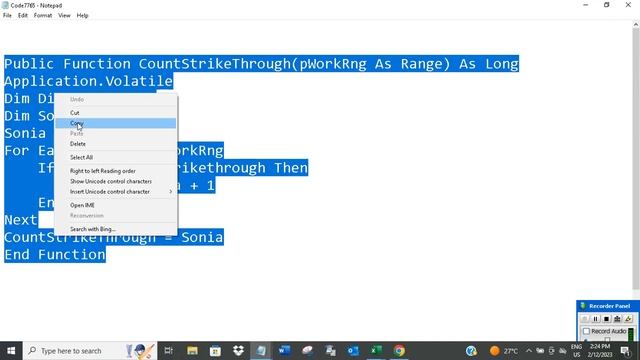Open the Get Help tray icon
The height and width of the screenshot is (360, 640).
point(471,351)
